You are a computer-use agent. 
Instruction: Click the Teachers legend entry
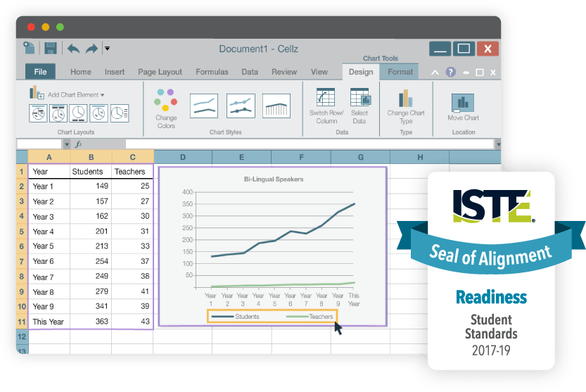coord(310,317)
